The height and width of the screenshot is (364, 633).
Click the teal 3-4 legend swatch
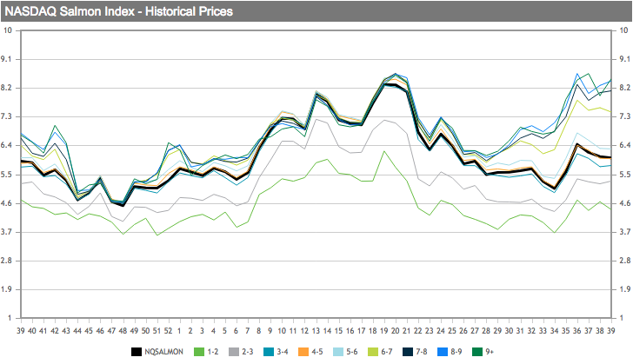(x=269, y=352)
